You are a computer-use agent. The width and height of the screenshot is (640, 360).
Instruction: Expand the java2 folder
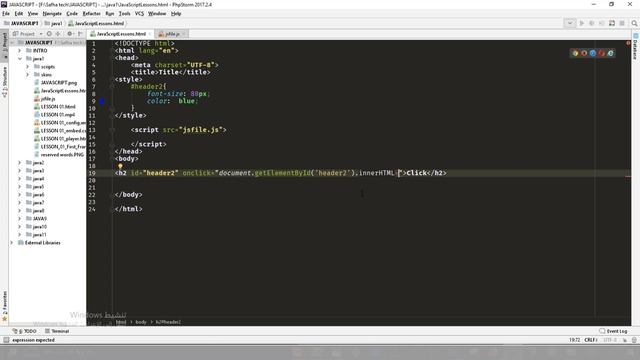[x=19, y=162]
